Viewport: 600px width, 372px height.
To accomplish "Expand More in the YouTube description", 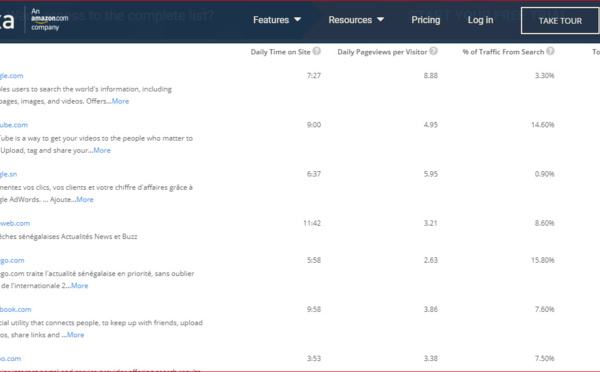I will tap(102, 150).
